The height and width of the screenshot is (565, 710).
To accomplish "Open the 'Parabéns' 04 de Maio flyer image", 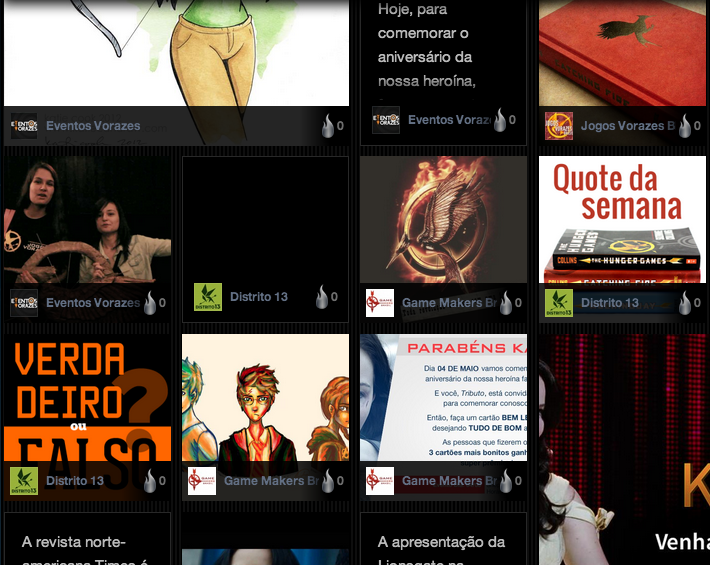I will tap(443, 397).
